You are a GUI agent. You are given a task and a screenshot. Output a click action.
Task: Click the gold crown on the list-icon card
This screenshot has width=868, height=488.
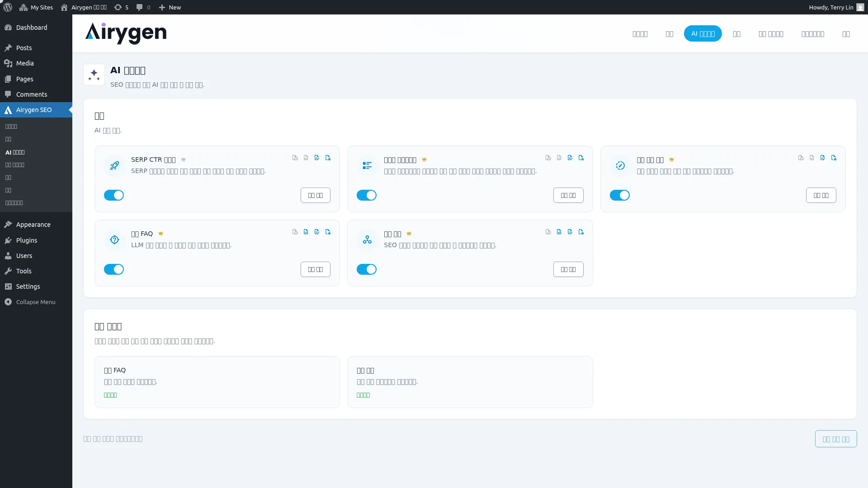[424, 160]
